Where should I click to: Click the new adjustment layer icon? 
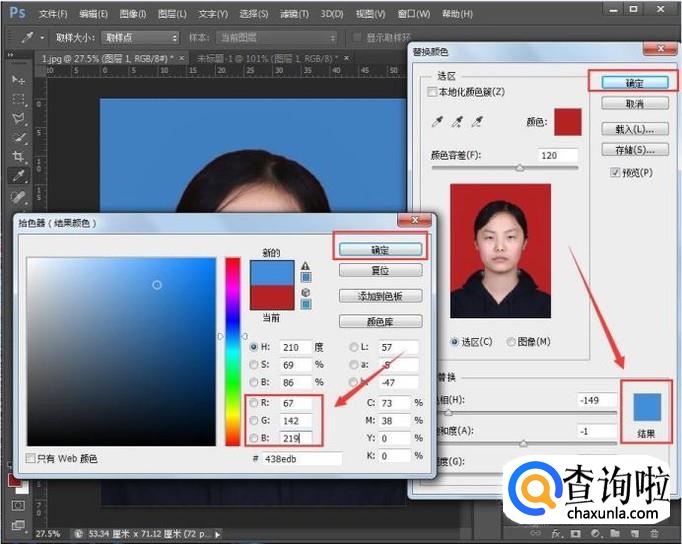(595, 533)
